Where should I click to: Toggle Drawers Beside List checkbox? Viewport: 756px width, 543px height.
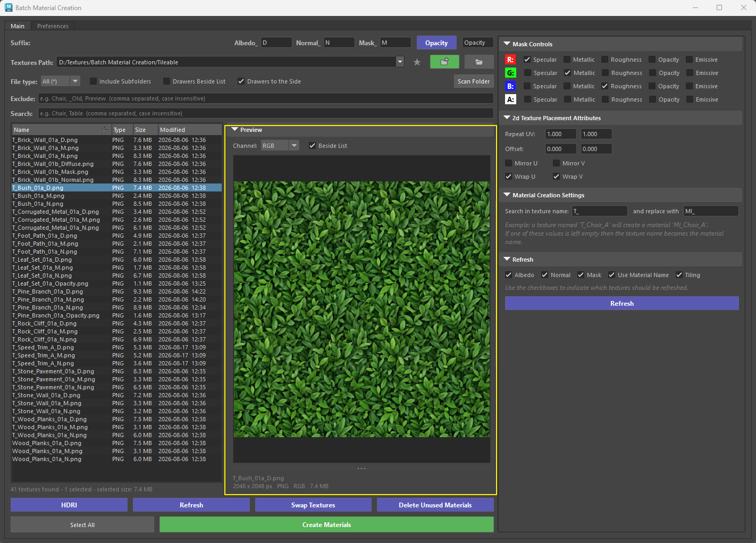pos(166,81)
